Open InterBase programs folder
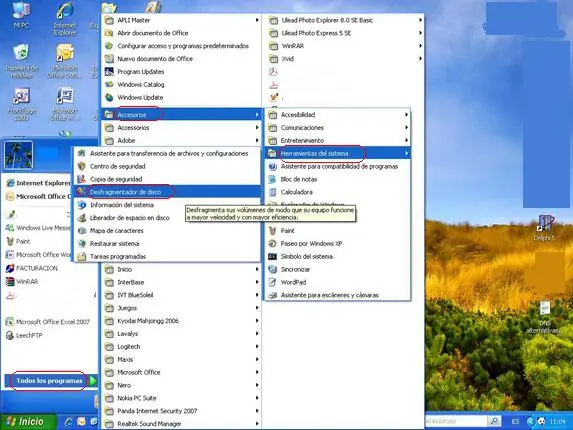Screen dimensions: 573x430 pyautogui.click(x=181, y=282)
